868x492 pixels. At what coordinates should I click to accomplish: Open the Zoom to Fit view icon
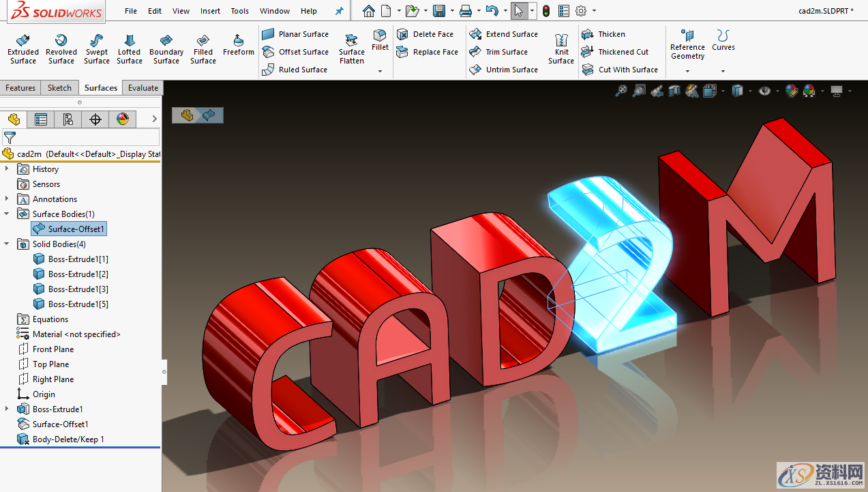click(x=620, y=91)
